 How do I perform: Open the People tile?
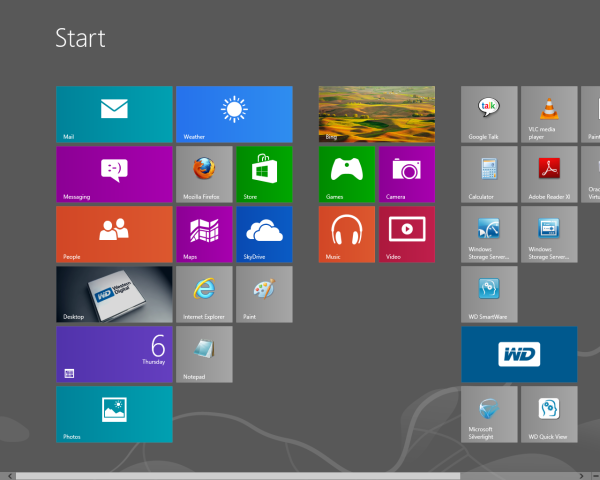(114, 234)
